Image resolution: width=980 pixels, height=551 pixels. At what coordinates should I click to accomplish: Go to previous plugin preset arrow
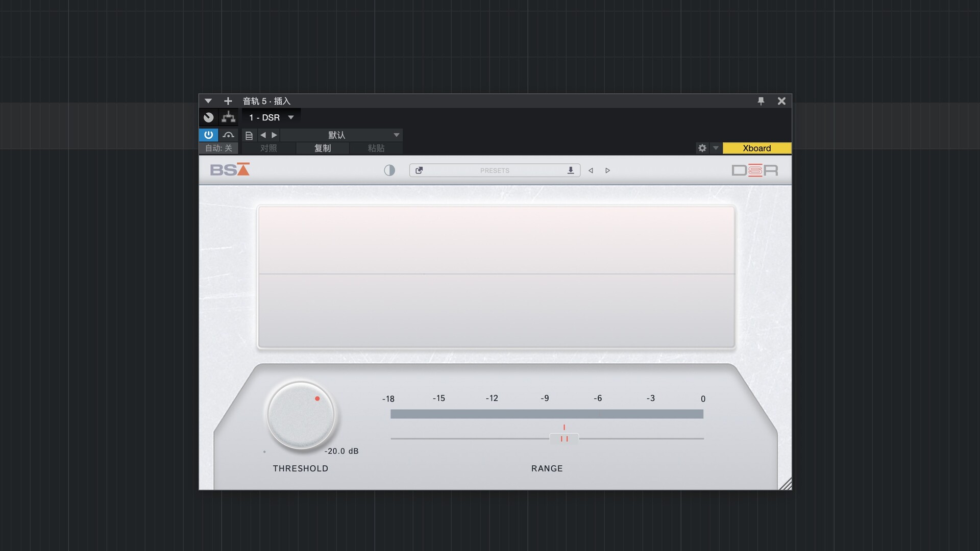pyautogui.click(x=591, y=170)
